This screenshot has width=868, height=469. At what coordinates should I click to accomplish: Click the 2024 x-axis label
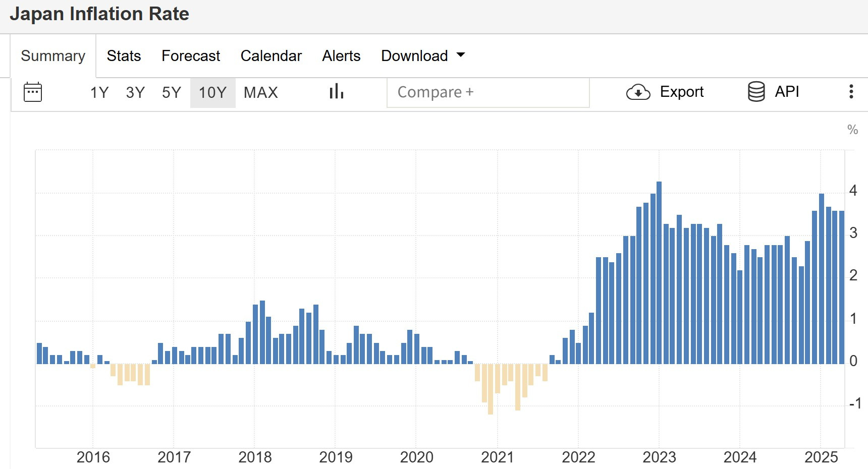pyautogui.click(x=740, y=457)
